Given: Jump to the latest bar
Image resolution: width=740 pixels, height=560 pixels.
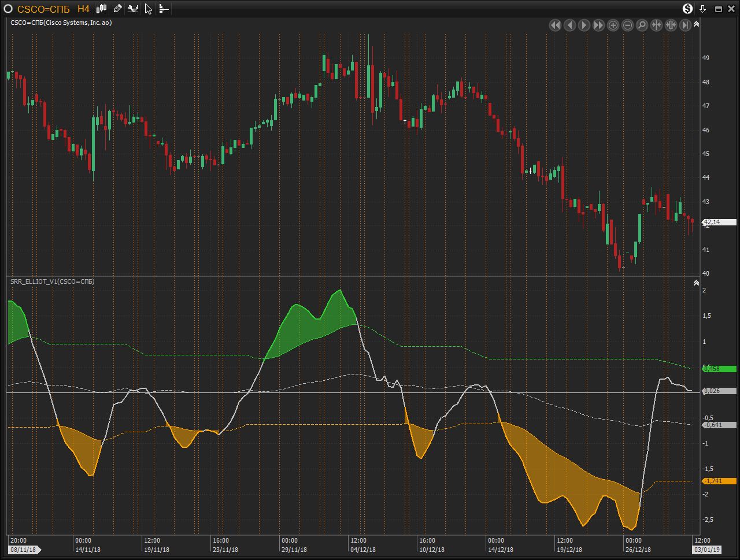Looking at the screenshot, I should [x=685, y=25].
